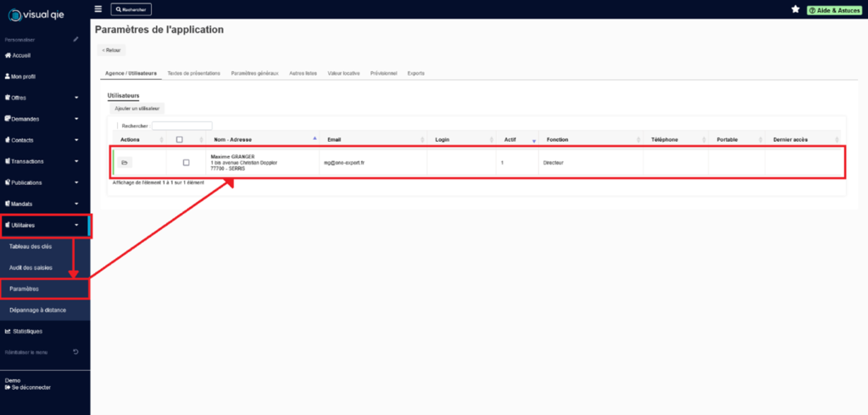The image size is (868, 415).
Task: Click Se déconnecter to log out
Action: pyautogui.click(x=31, y=388)
